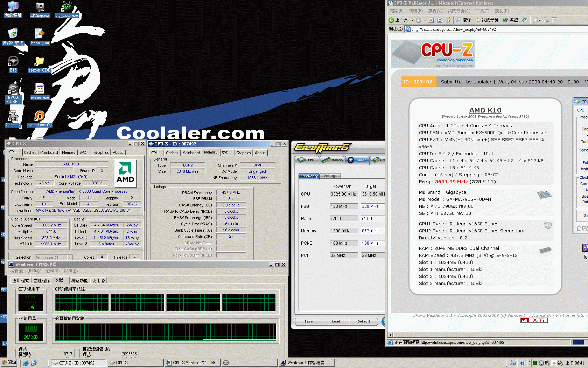Expand the IE Mail button dropdown arrow
The height and width of the screenshot is (368, 588).
pyautogui.click(x=540, y=20)
